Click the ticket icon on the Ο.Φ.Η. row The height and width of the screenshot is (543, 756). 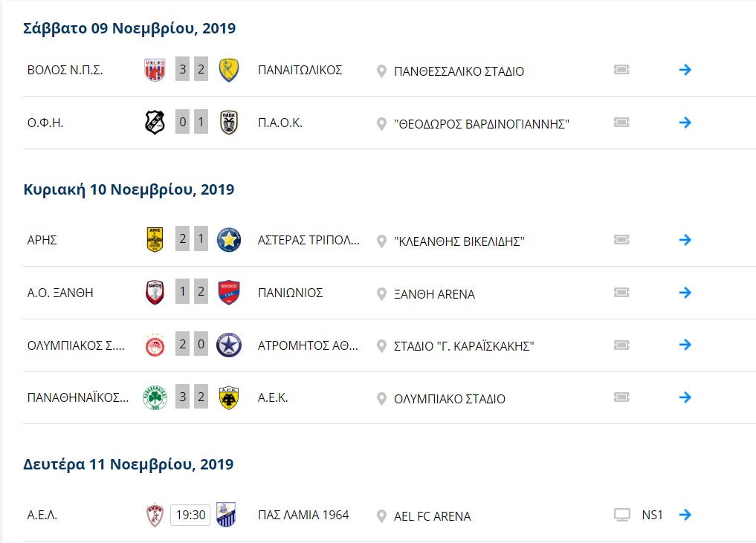[621, 123]
